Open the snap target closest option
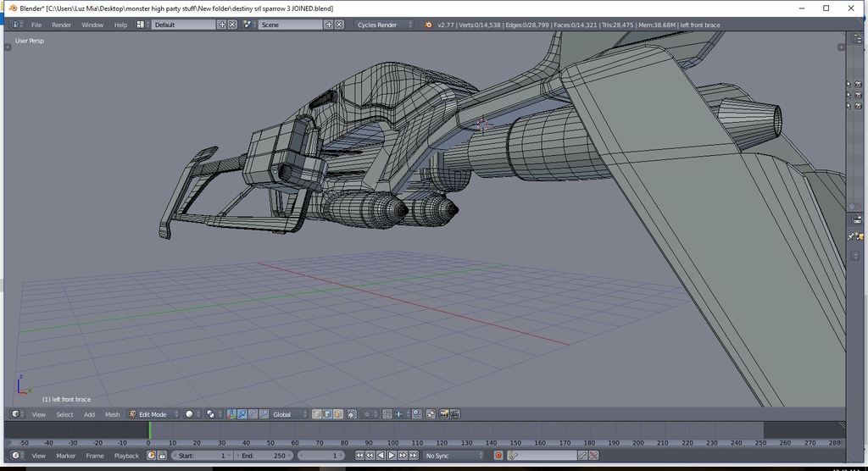The image size is (868, 471). pos(417,414)
